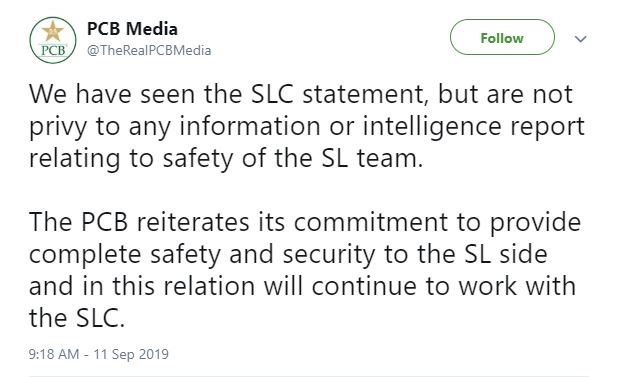Image resolution: width=624 pixels, height=377 pixels.
Task: Click the line 'privy to any information'
Action: point(306,127)
